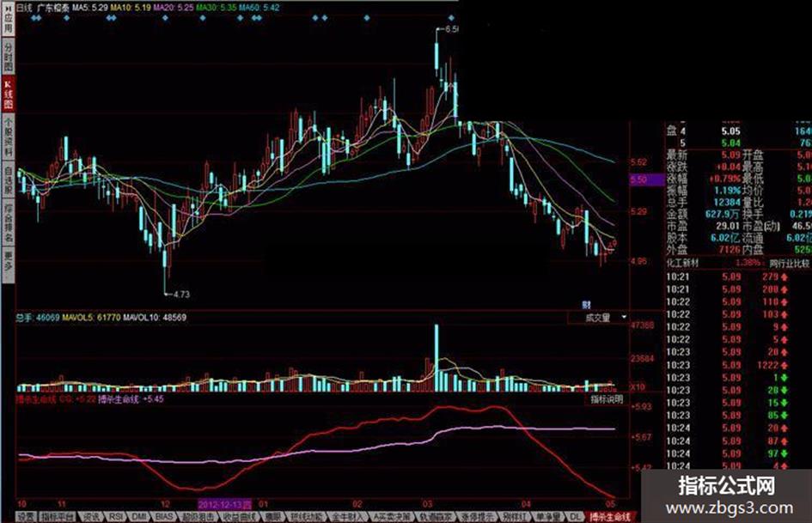The width and height of the screenshot is (812, 523).
Task: Click the 广东榕泰 stock name
Action: (52, 7)
